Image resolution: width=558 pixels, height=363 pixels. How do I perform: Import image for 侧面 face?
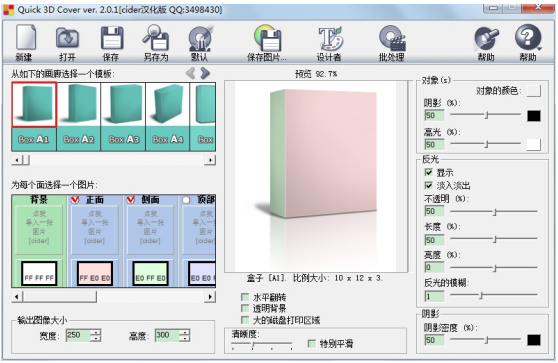(x=150, y=230)
